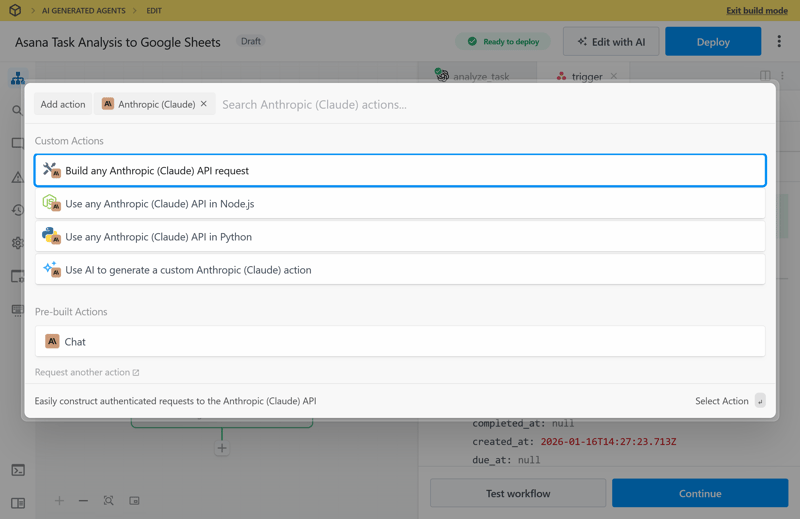Viewport: 800px width, 519px height.
Task: Click AI GENERATED AGENTS breadcrumb
Action: (84, 11)
